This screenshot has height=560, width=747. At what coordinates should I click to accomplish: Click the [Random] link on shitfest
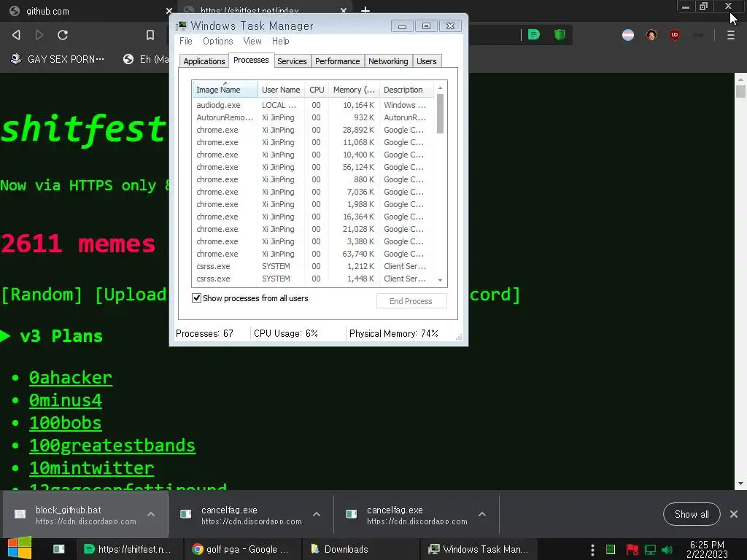coord(42,295)
